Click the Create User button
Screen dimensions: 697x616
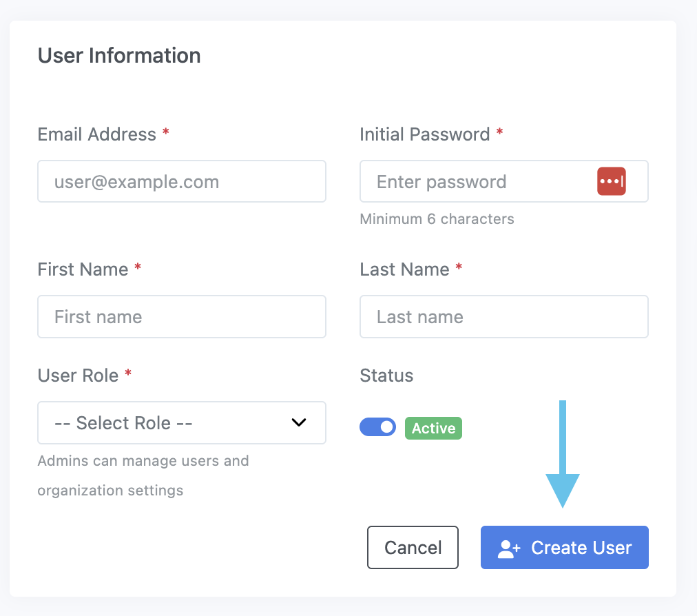(565, 548)
